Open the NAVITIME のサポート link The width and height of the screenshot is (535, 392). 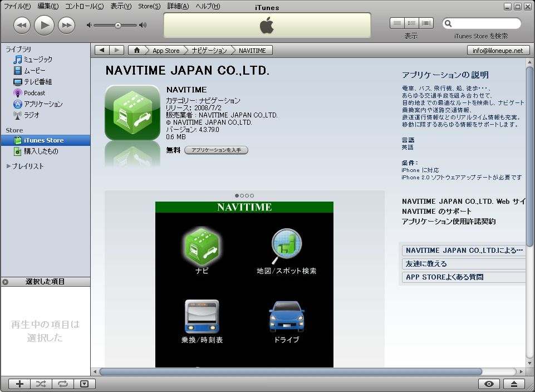pyautogui.click(x=436, y=212)
